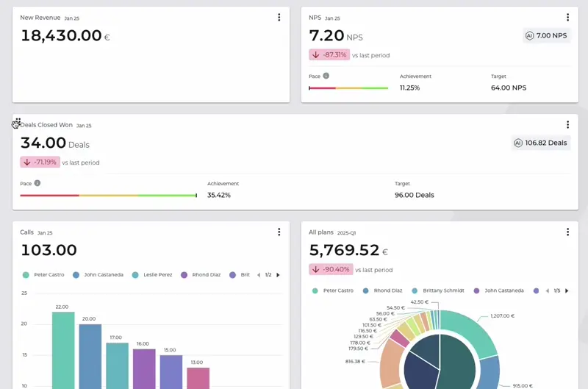Click the 35.42% achievement value
588x389 pixels.
tap(219, 195)
